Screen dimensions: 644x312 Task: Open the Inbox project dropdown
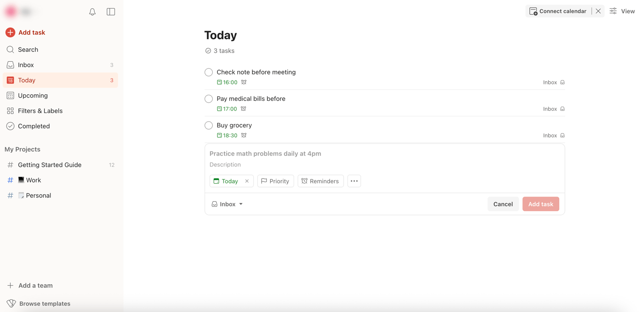tap(227, 204)
